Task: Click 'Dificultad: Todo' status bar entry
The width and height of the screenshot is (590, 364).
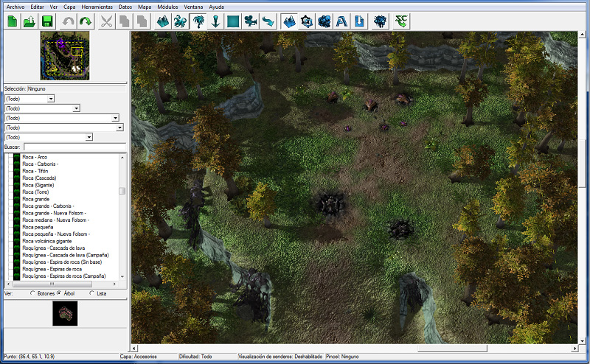Action: click(195, 357)
